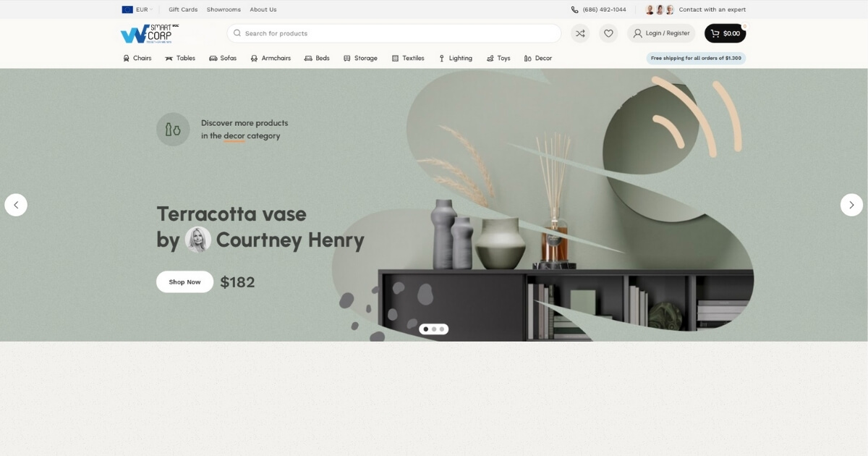Select the third carousel dot
The width and height of the screenshot is (868, 456).
tap(442, 329)
